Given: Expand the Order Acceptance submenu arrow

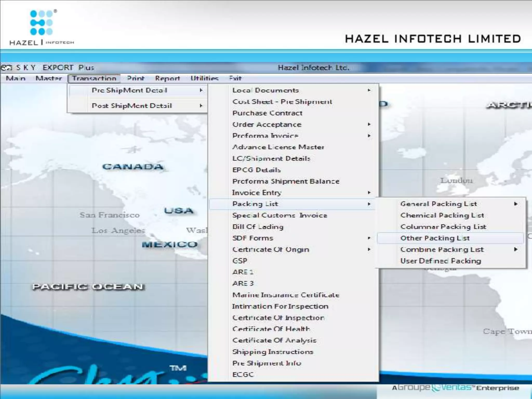Looking at the screenshot, I should (x=369, y=124).
